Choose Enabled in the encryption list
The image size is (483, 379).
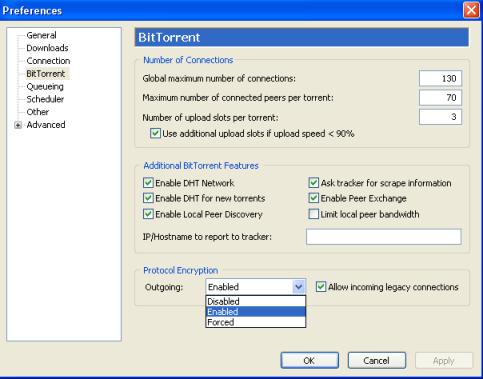pyautogui.click(x=256, y=312)
